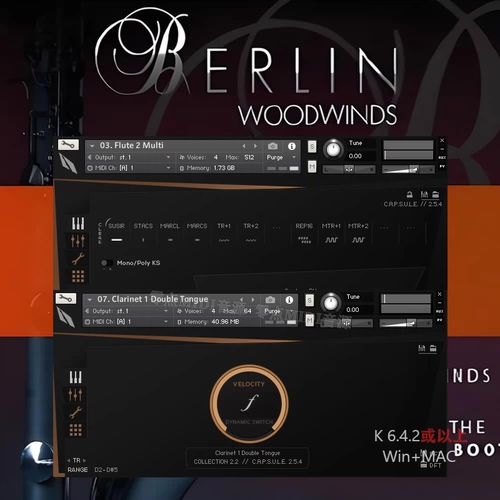Click the left arrow next to the TR label
Image resolution: width=500 pixels, height=500 pixels.
coord(69,460)
